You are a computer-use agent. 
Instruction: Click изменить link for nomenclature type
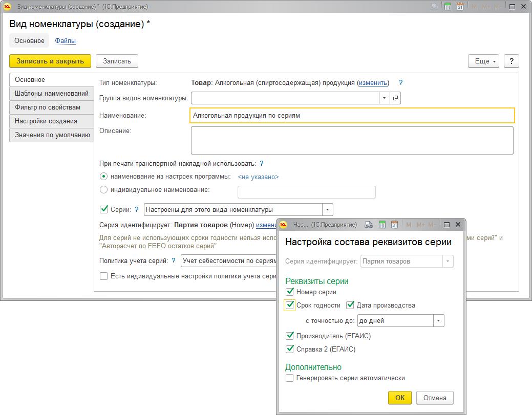(373, 83)
